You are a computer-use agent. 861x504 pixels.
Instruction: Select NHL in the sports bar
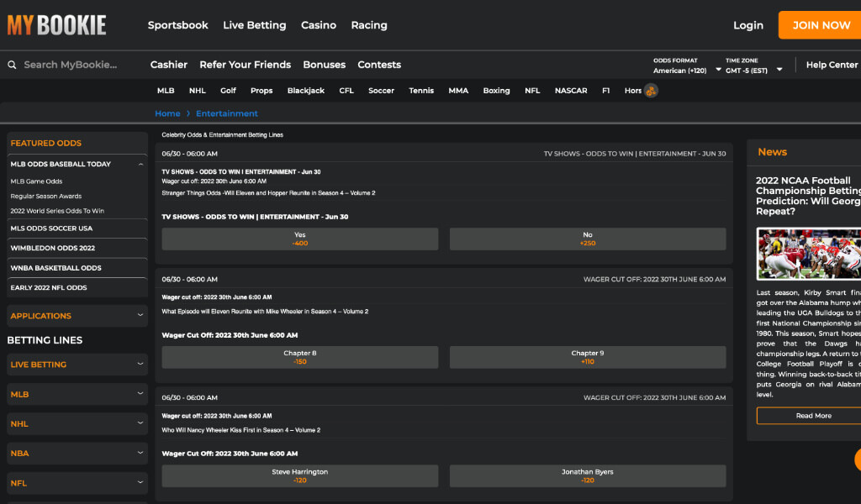point(197,91)
